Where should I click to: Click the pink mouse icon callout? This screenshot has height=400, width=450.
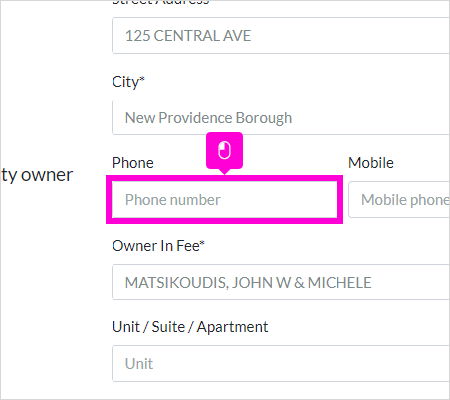click(224, 151)
